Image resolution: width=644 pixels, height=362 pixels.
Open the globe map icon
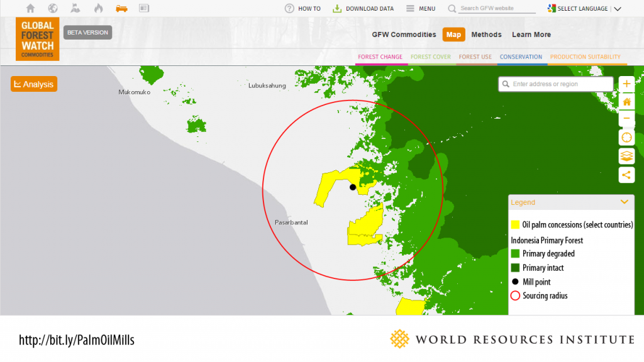pos(53,8)
